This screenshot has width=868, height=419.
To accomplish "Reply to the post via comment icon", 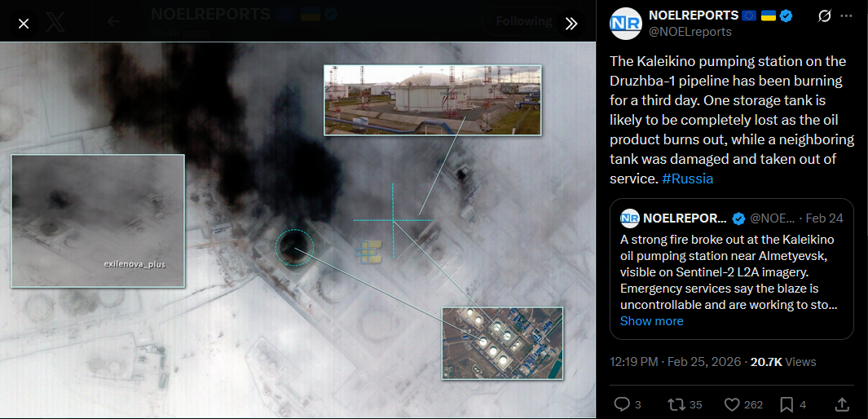I will pos(622,404).
